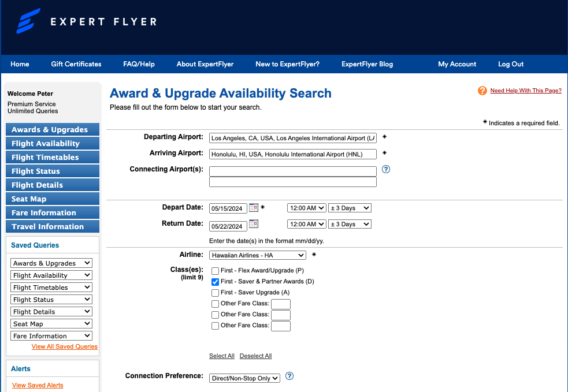This screenshot has height=392, width=568.
Task: Click the Departing Airport input field
Action: coord(292,138)
